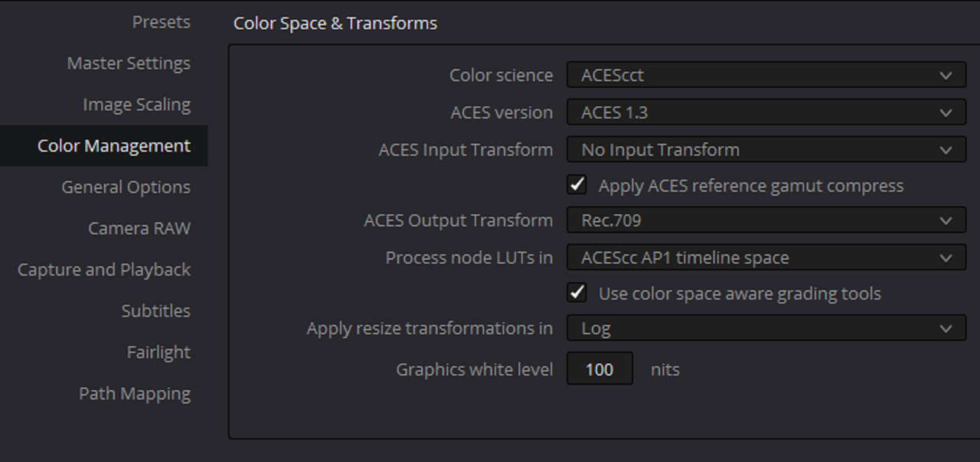980x462 pixels.
Task: Click the ACES version label
Action: pos(501,112)
